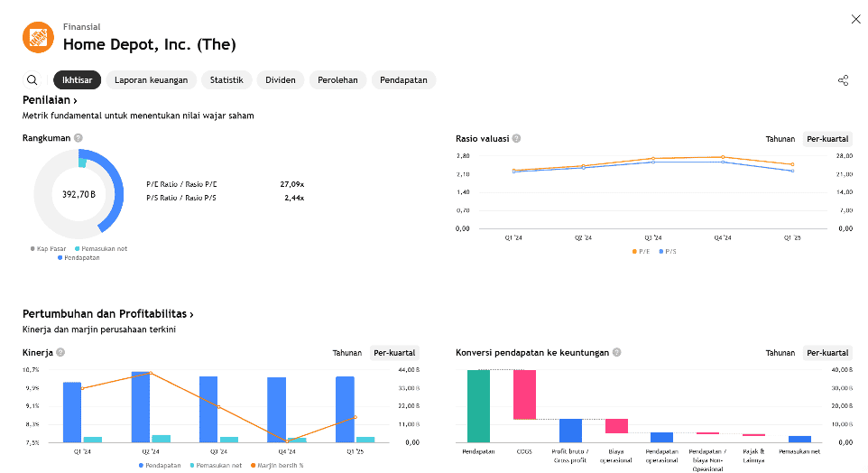Expand the Penilaian section heading
The height and width of the screenshot is (473, 868).
(x=50, y=100)
